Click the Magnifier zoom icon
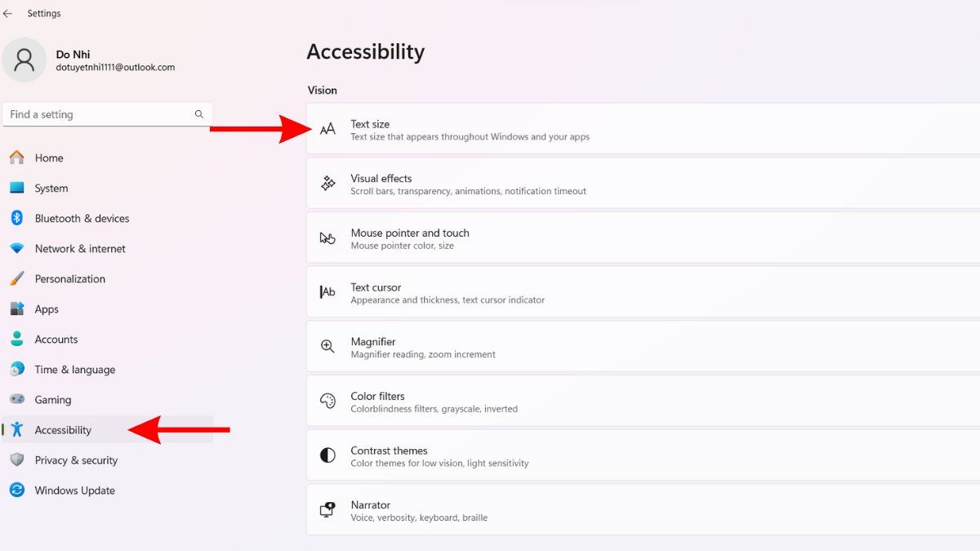Viewport: 980px width, 551px height. coord(327,347)
